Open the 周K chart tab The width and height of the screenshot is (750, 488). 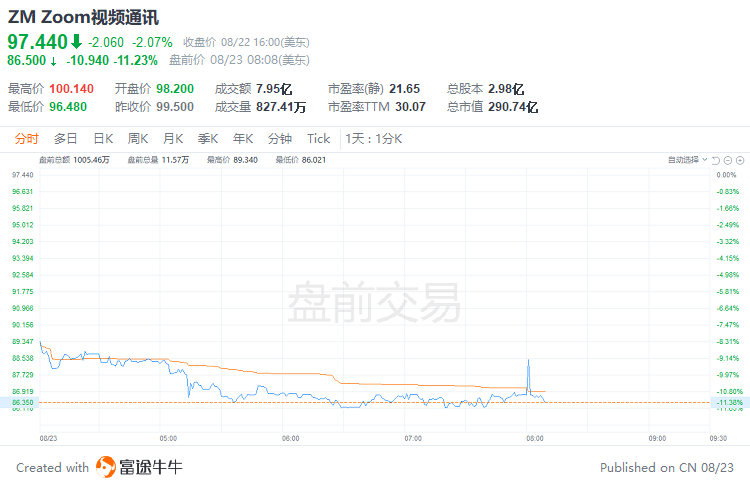[138, 139]
